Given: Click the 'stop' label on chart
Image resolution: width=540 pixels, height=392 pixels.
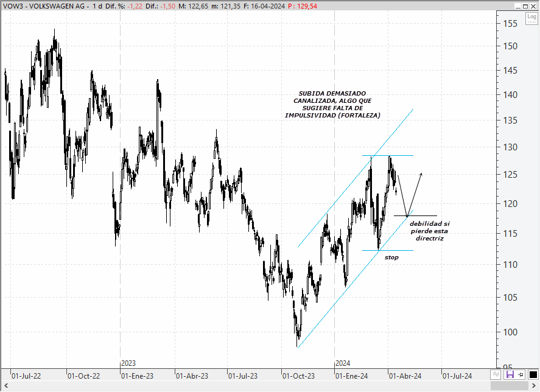Looking at the screenshot, I should tap(391, 257).
